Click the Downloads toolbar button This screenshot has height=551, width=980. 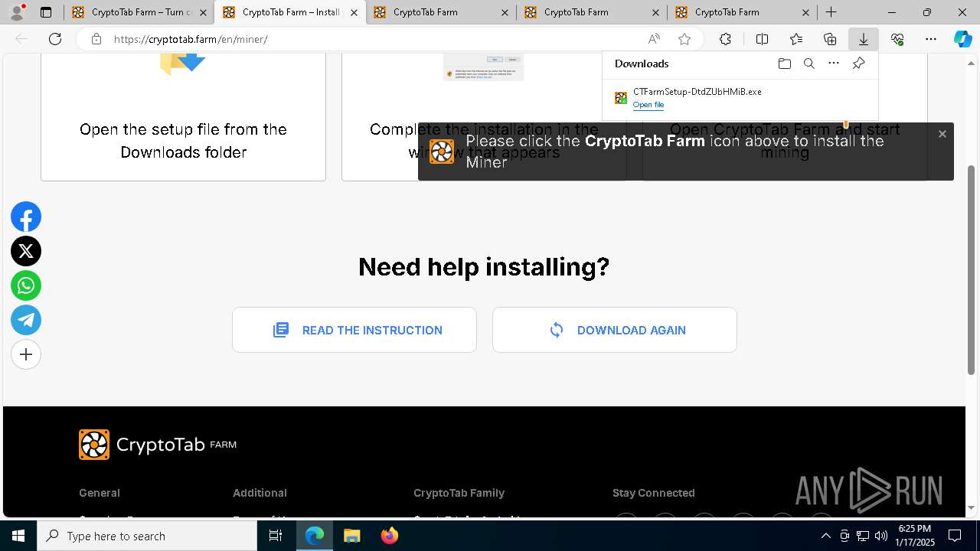tap(863, 39)
